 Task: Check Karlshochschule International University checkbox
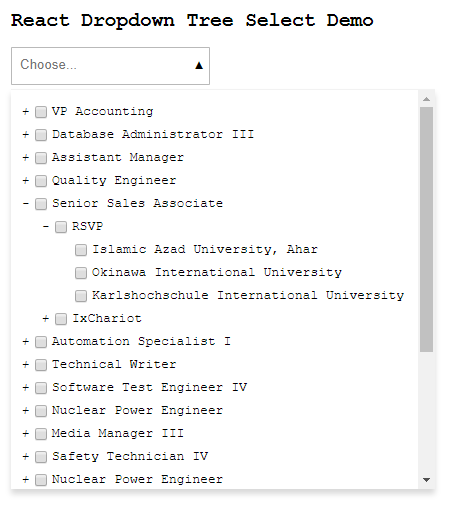pyautogui.click(x=81, y=296)
